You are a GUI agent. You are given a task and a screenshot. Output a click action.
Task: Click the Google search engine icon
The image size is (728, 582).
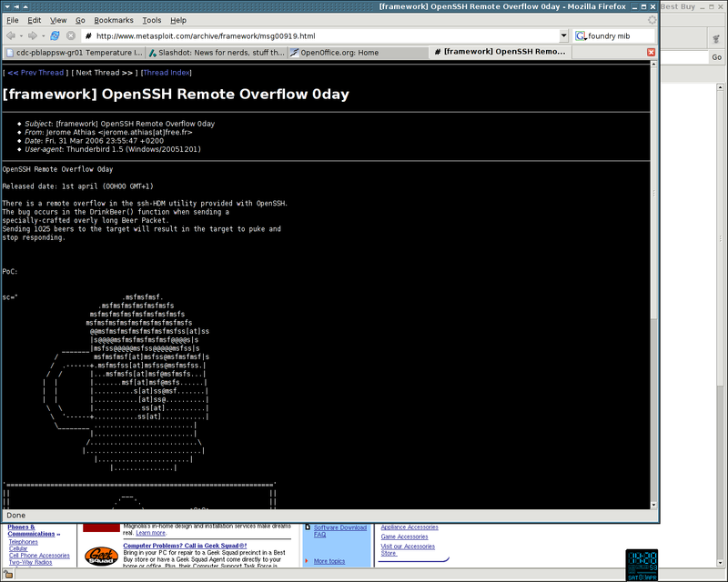coord(581,36)
